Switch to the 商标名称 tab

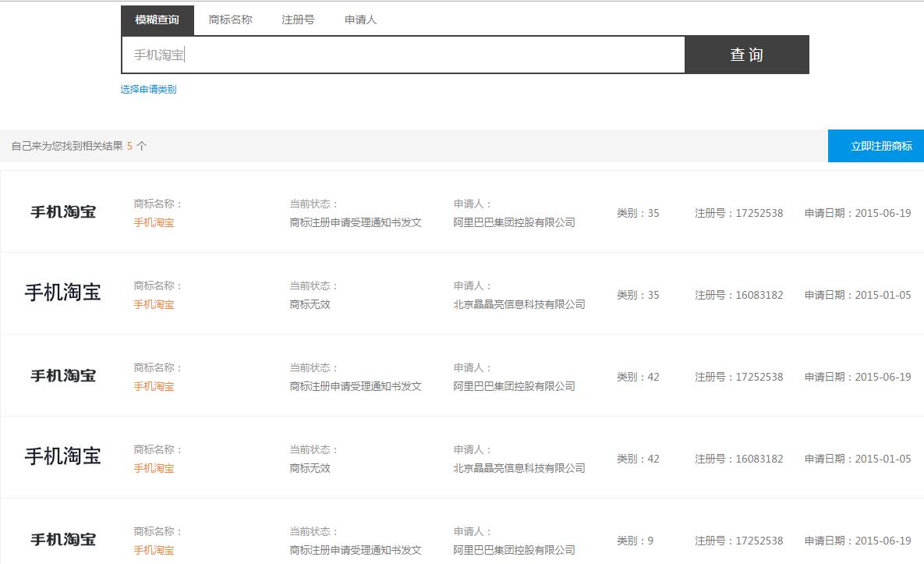click(230, 20)
